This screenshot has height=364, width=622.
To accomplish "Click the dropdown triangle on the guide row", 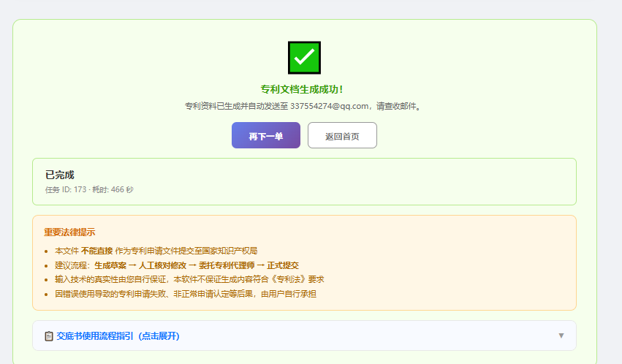I will pos(561,335).
